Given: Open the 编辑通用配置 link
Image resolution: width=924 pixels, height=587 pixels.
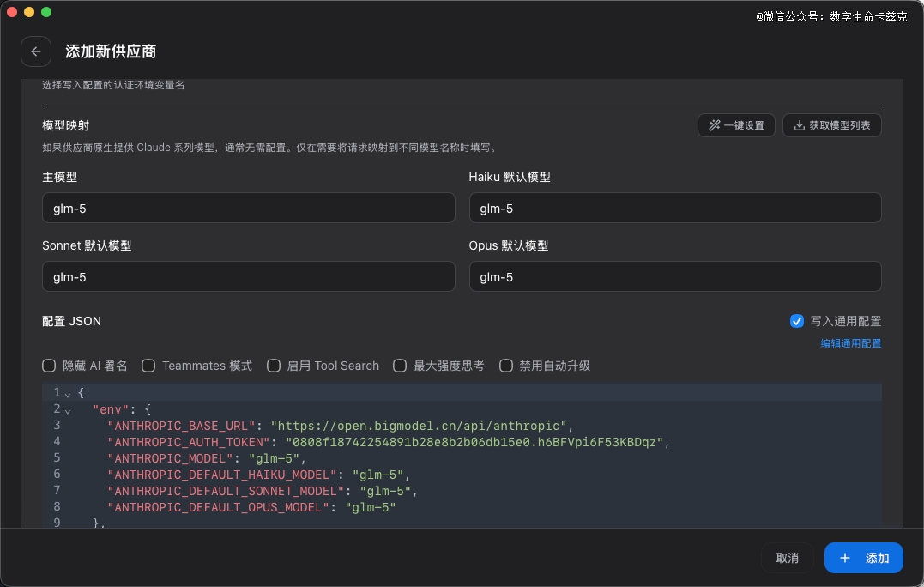Looking at the screenshot, I should click(850, 343).
